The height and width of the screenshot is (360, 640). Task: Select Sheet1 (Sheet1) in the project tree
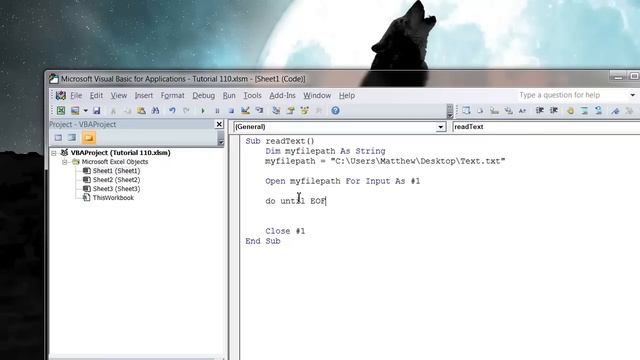tap(116, 171)
